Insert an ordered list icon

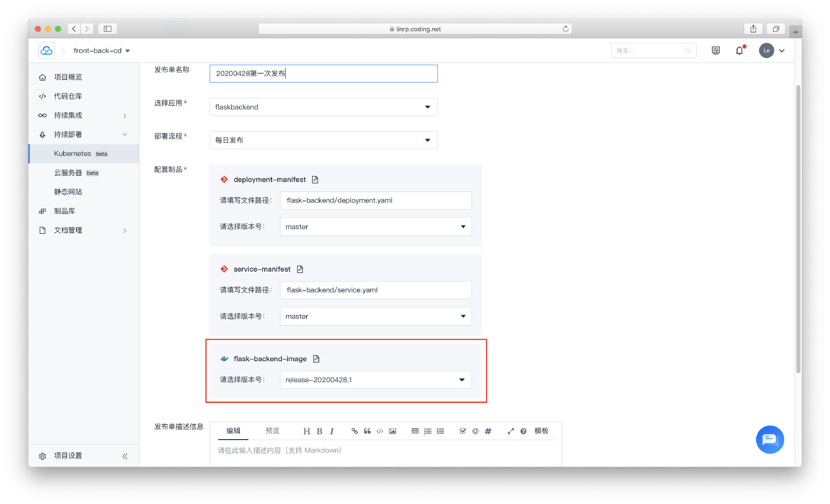428,431
